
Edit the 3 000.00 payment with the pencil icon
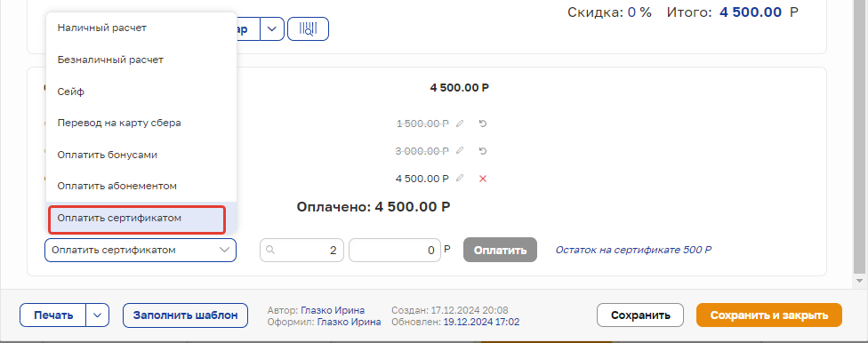(459, 151)
